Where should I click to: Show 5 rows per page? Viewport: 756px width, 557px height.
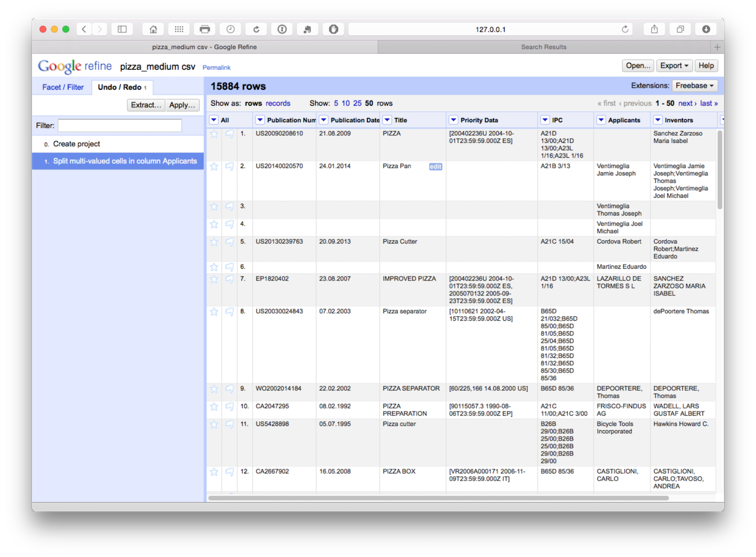pos(336,103)
